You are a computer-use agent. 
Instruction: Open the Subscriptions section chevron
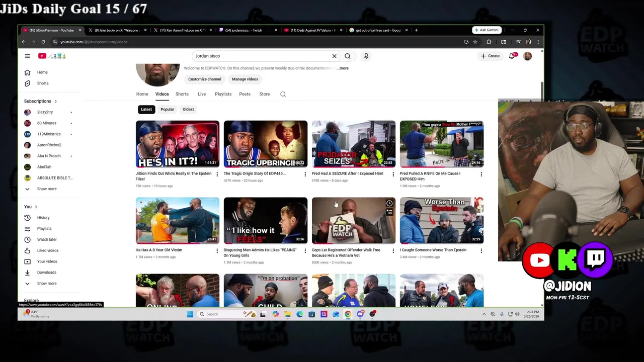tap(55, 102)
